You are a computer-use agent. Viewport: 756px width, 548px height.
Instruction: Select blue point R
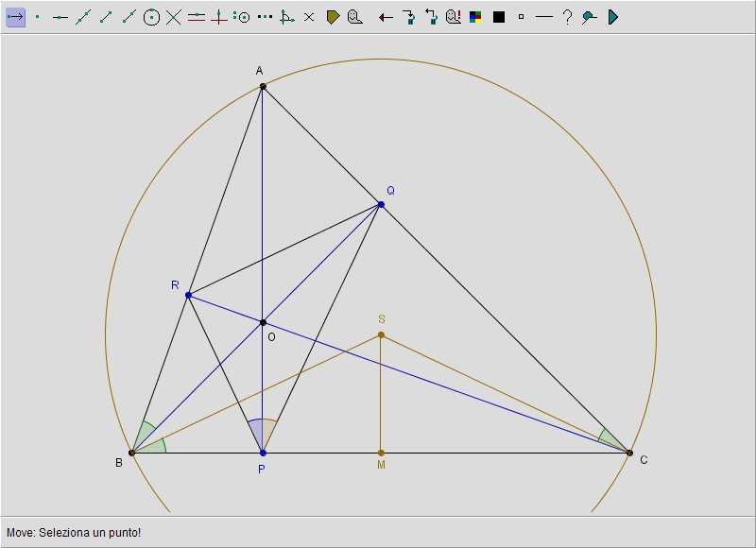188,295
